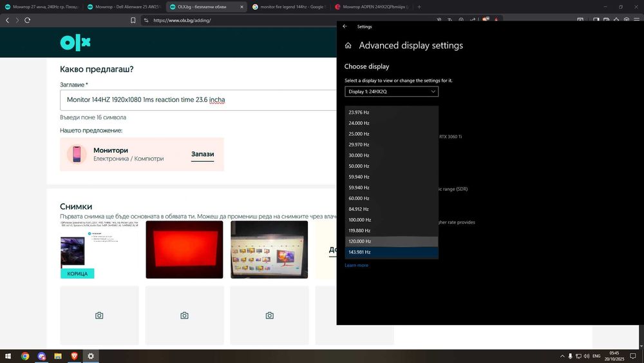Click the Settings gear on the taskbar

(91, 356)
